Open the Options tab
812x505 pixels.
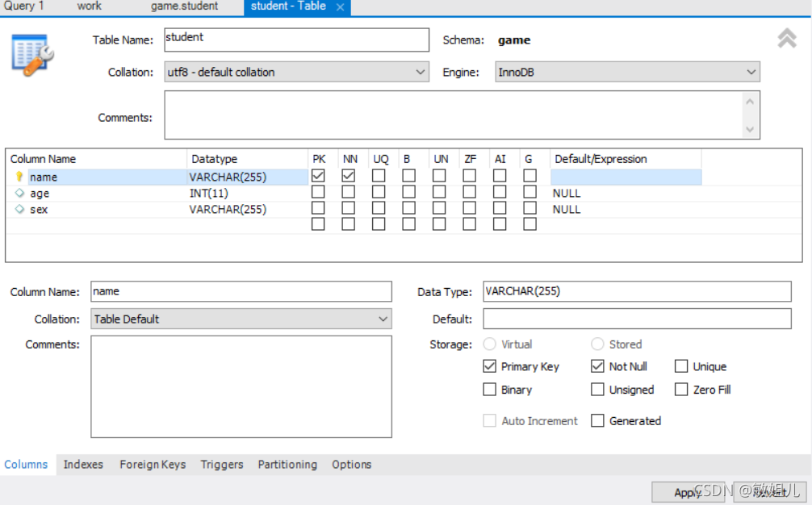(x=352, y=464)
